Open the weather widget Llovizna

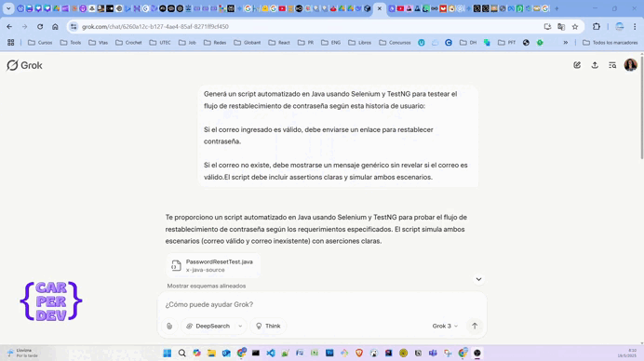[23, 353]
